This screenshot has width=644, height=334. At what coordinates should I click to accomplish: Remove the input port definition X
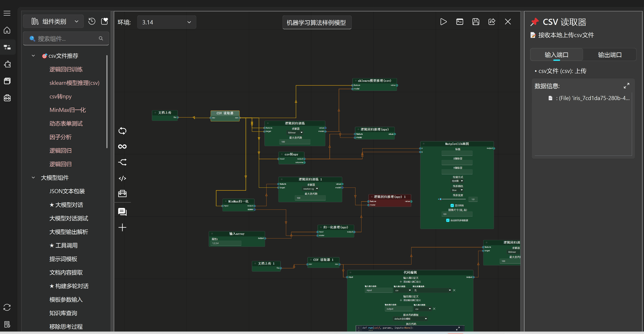pos(454,290)
